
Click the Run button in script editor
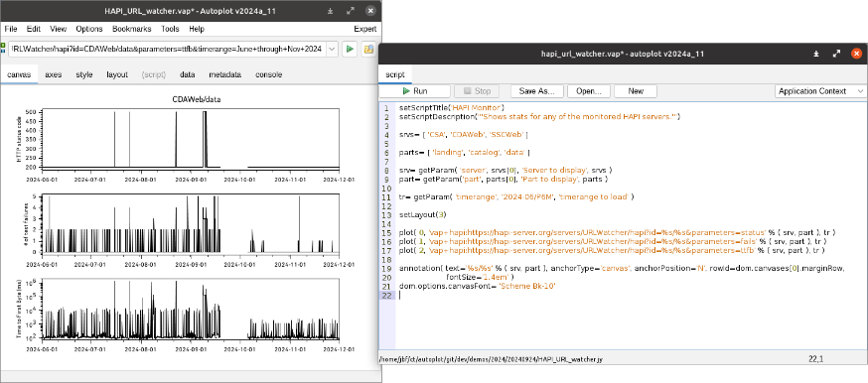(414, 91)
